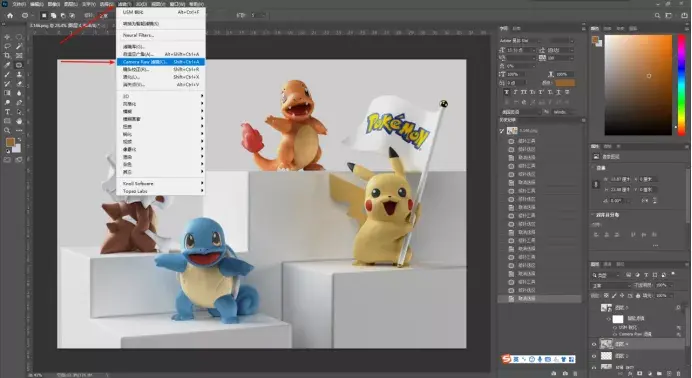
Task: Click the snapshot thumbnail in History panel
Action: coord(512,131)
